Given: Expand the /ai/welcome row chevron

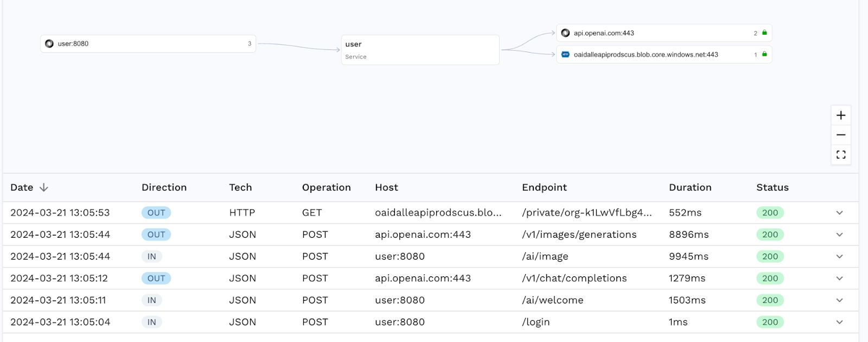Looking at the screenshot, I should coord(839,300).
